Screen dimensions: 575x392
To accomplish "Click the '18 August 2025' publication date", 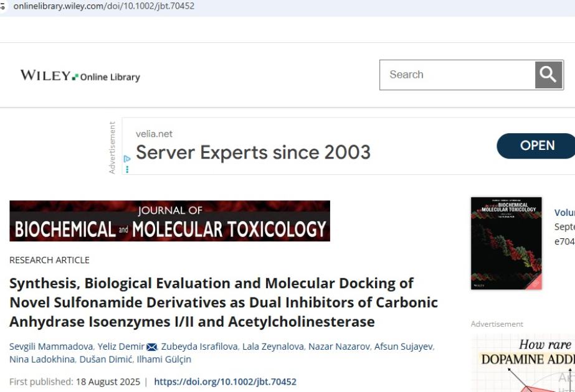I will (108, 382).
